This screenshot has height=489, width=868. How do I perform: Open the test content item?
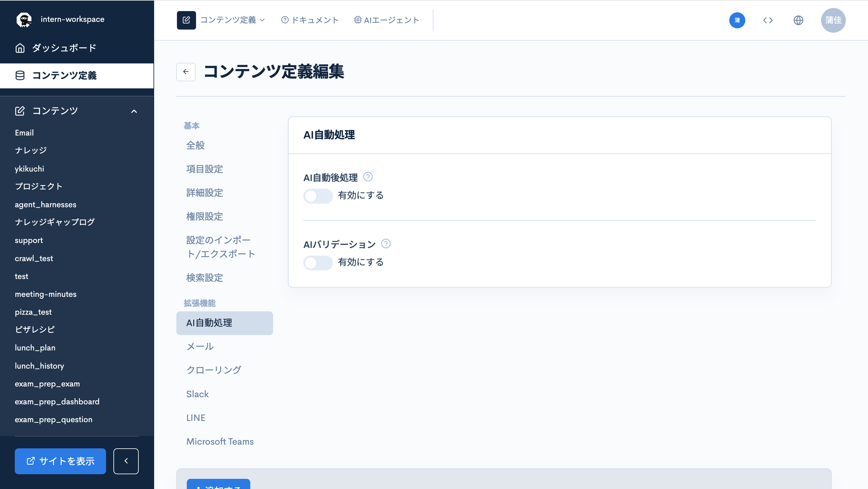22,276
